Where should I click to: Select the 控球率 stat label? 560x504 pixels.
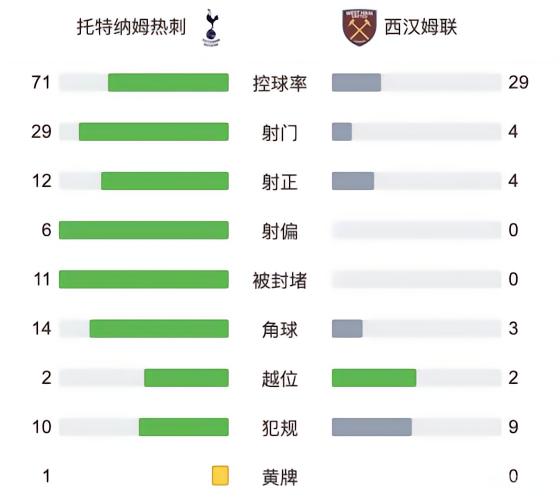pos(280,83)
